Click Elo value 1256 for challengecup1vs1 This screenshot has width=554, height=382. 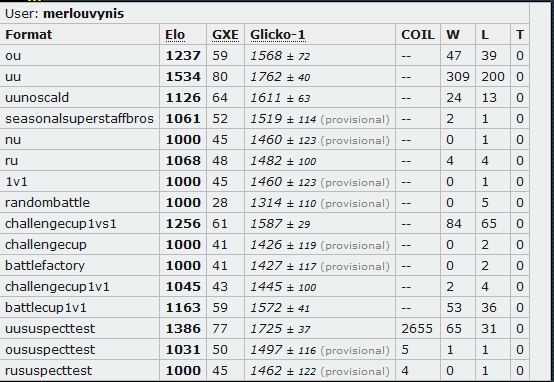[183, 224]
